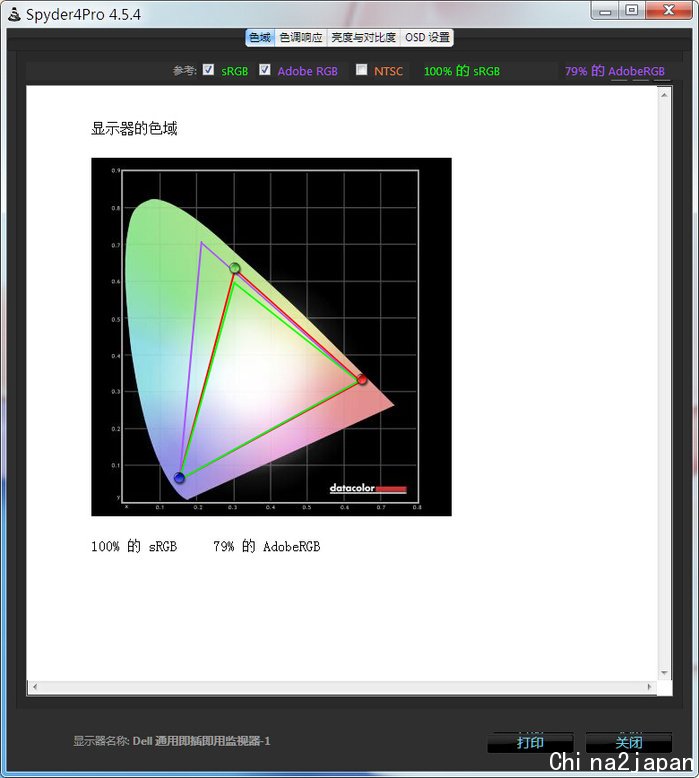The height and width of the screenshot is (778, 699).
Task: Click the datacolor logo in the chart
Action: [368, 488]
